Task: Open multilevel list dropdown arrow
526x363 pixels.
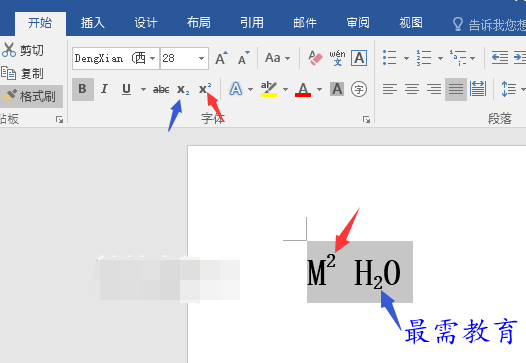Action: tap(473, 58)
